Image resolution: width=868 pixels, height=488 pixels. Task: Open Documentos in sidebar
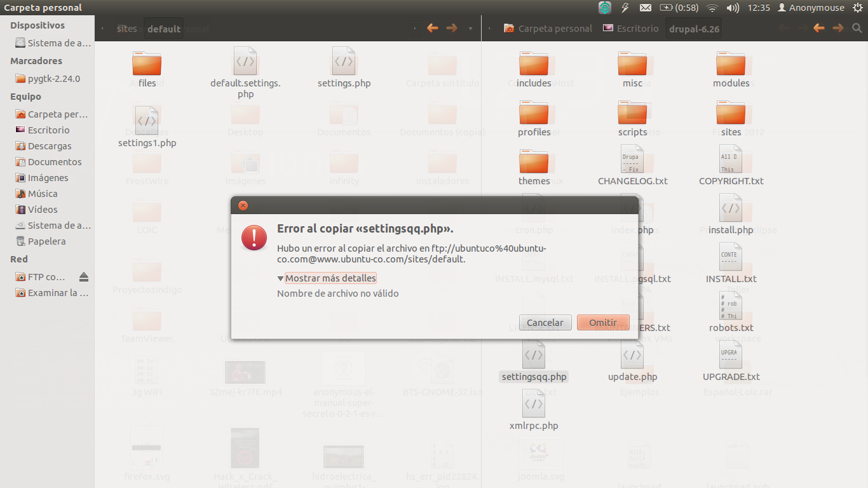[x=48, y=161]
